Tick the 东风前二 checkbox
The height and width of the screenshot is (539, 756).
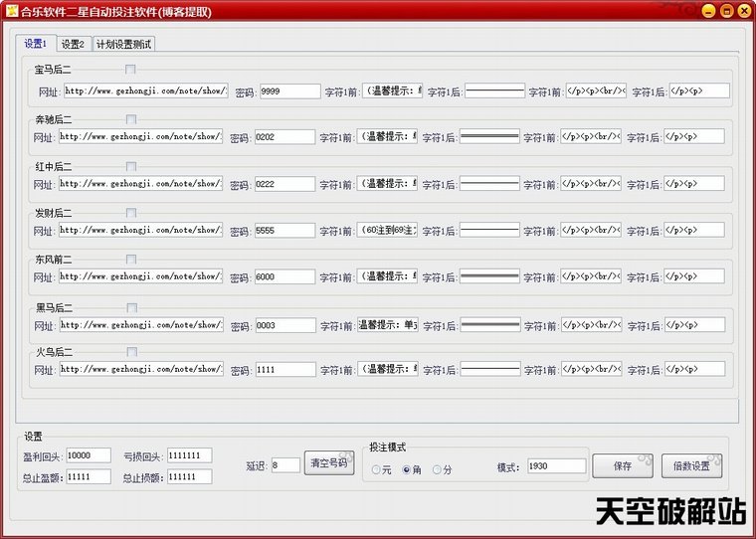point(130,259)
